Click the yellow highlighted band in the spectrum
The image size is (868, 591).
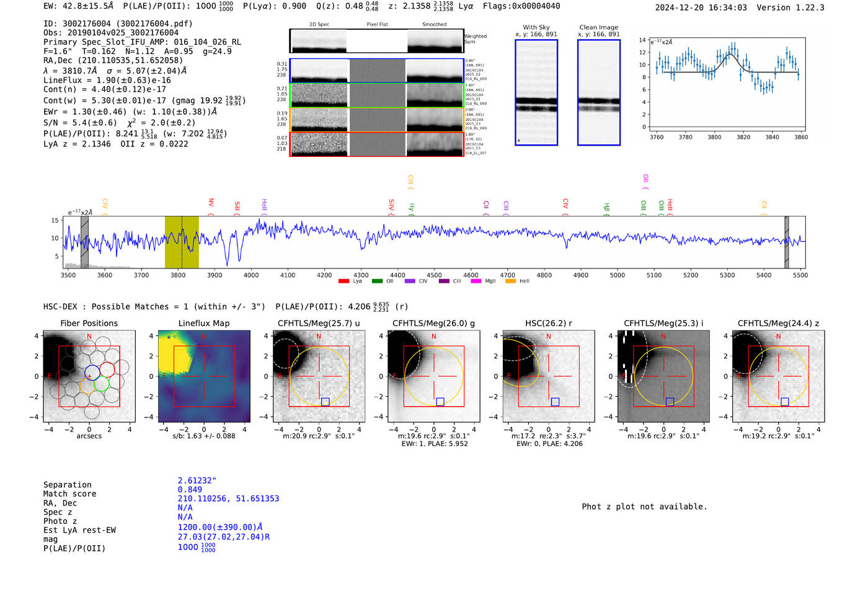pyautogui.click(x=182, y=242)
